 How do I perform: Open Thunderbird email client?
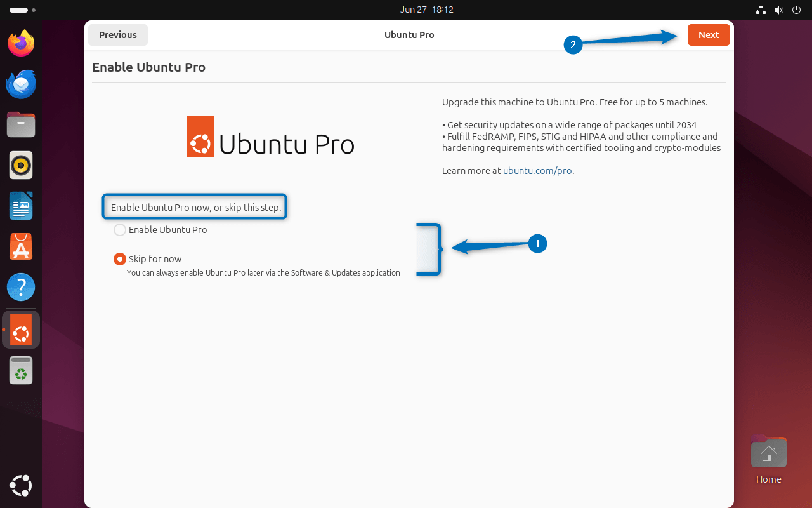tap(20, 84)
